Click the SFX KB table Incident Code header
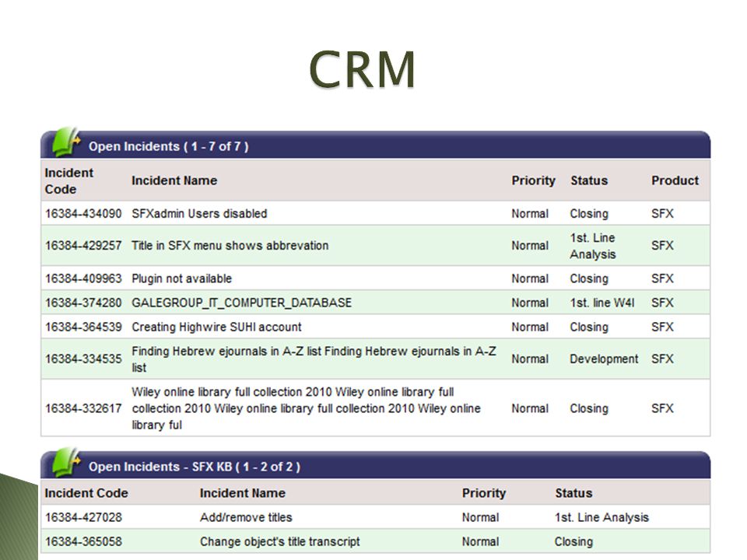Viewport: 747px width, 560px height. tap(86, 493)
